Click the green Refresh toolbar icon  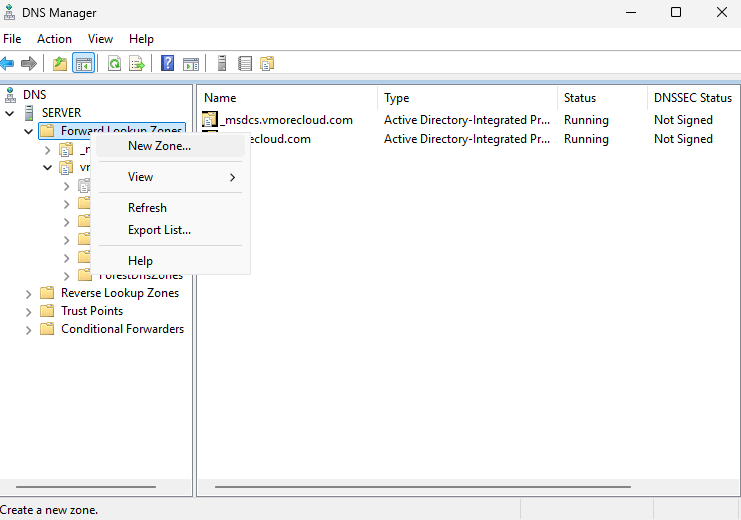point(114,63)
